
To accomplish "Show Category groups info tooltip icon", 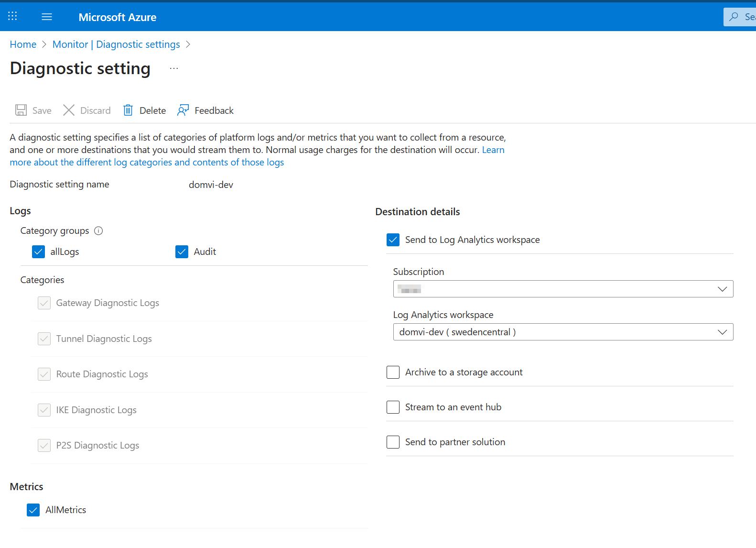I will click(x=98, y=231).
